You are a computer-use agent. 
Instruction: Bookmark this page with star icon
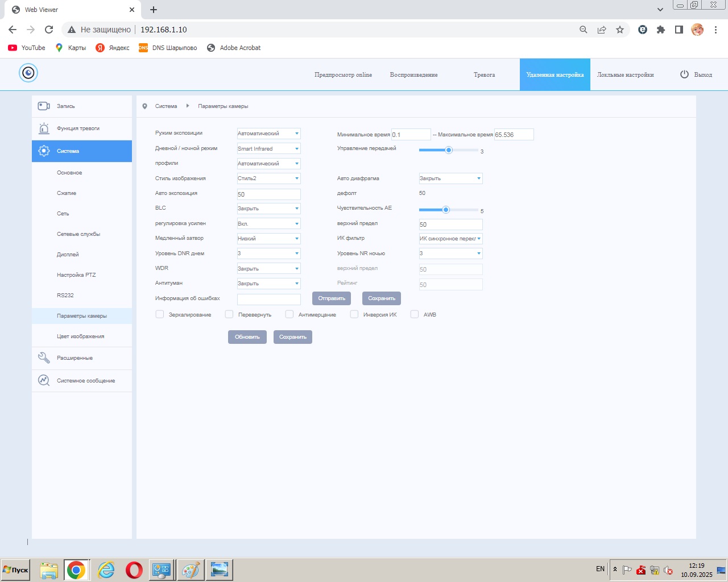(x=620, y=30)
